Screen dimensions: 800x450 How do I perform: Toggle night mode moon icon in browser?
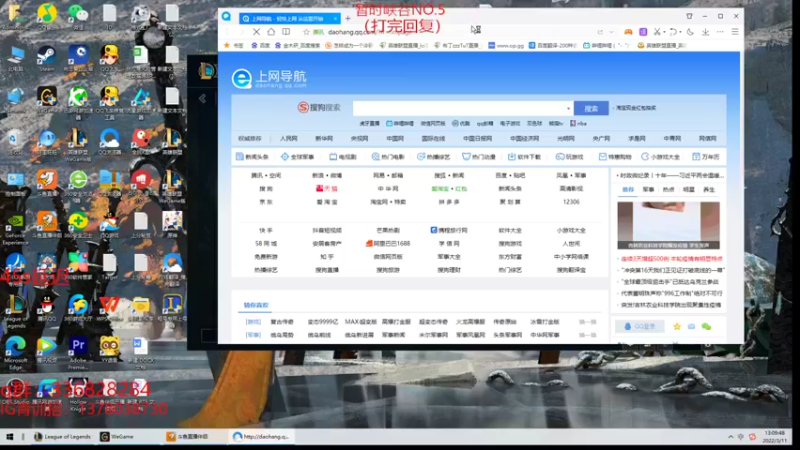point(690,32)
